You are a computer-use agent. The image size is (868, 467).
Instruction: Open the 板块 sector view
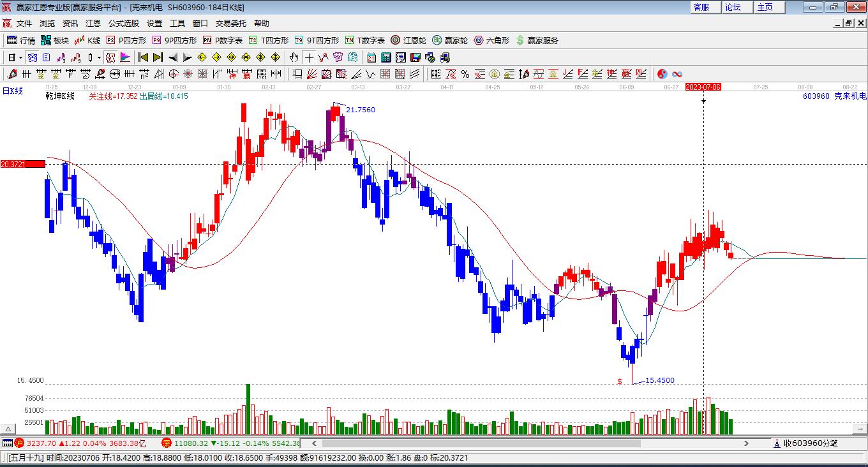(55, 40)
